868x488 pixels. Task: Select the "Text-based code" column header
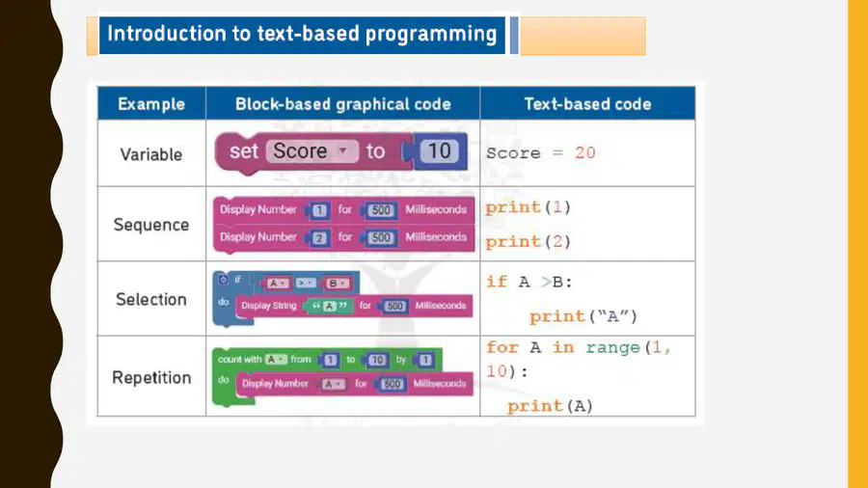pos(587,104)
